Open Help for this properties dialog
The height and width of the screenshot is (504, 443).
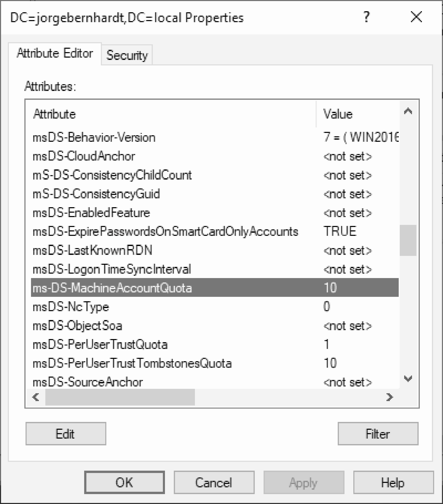393,482
